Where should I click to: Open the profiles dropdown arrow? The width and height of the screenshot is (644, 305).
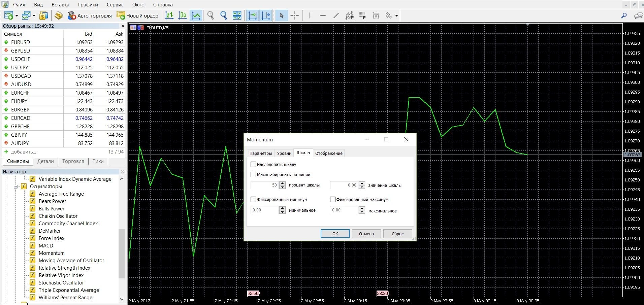(x=34, y=15)
